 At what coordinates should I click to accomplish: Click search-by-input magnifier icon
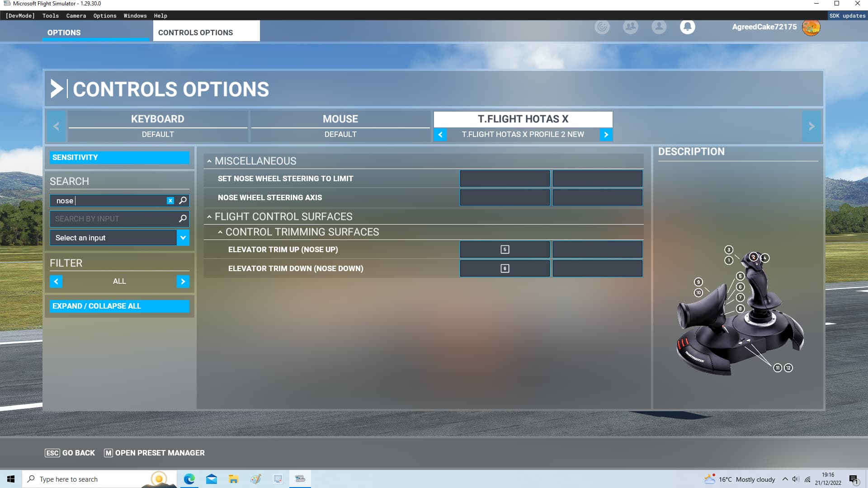(183, 219)
